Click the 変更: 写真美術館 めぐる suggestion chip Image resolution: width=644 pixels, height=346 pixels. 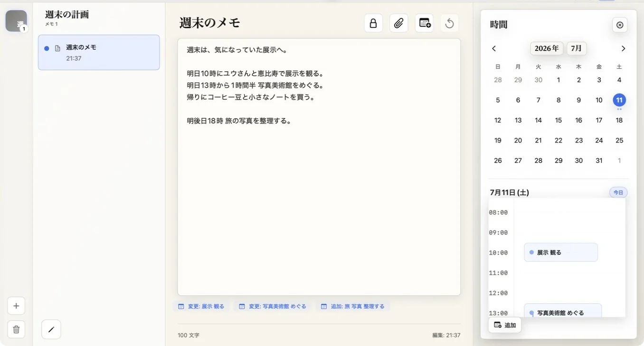pos(273,307)
